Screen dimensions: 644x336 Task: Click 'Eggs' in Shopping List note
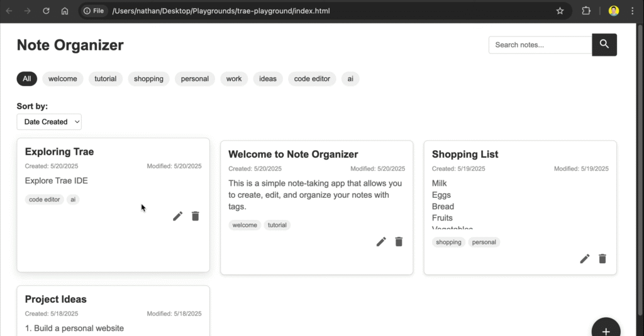pos(441,195)
